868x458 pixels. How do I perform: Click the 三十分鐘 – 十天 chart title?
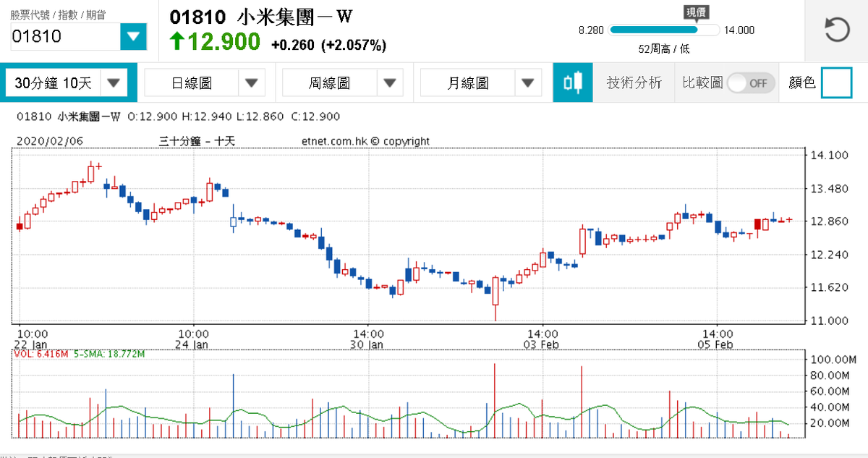click(x=197, y=141)
